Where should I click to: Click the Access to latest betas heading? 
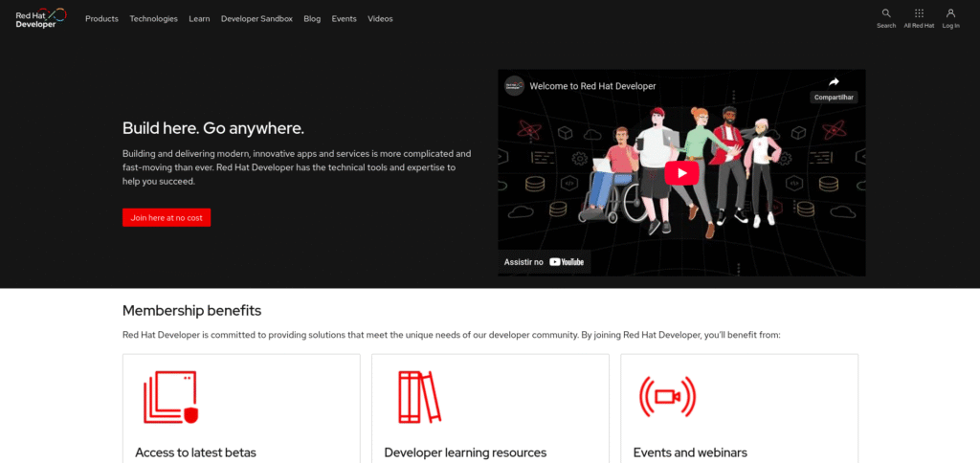pos(195,452)
